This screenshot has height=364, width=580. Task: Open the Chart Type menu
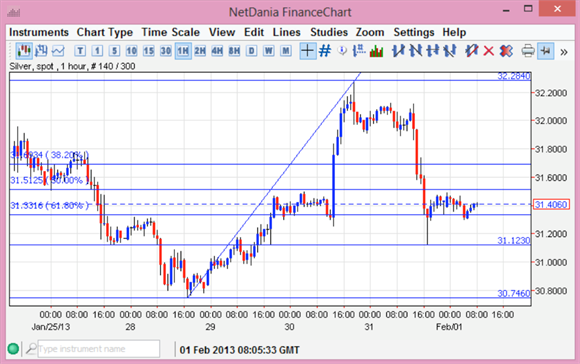pos(105,33)
